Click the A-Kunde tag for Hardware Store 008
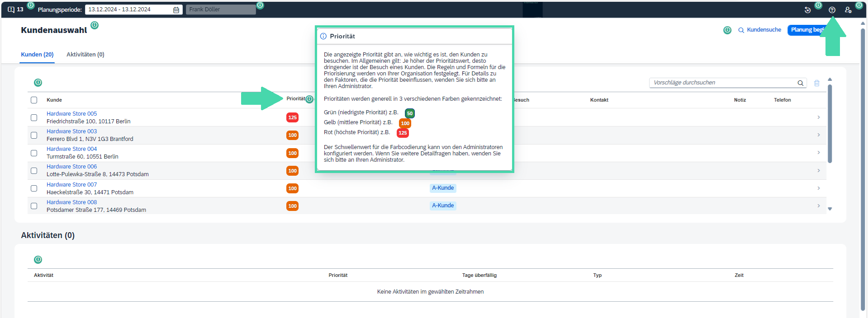The image size is (868, 318). click(x=443, y=206)
